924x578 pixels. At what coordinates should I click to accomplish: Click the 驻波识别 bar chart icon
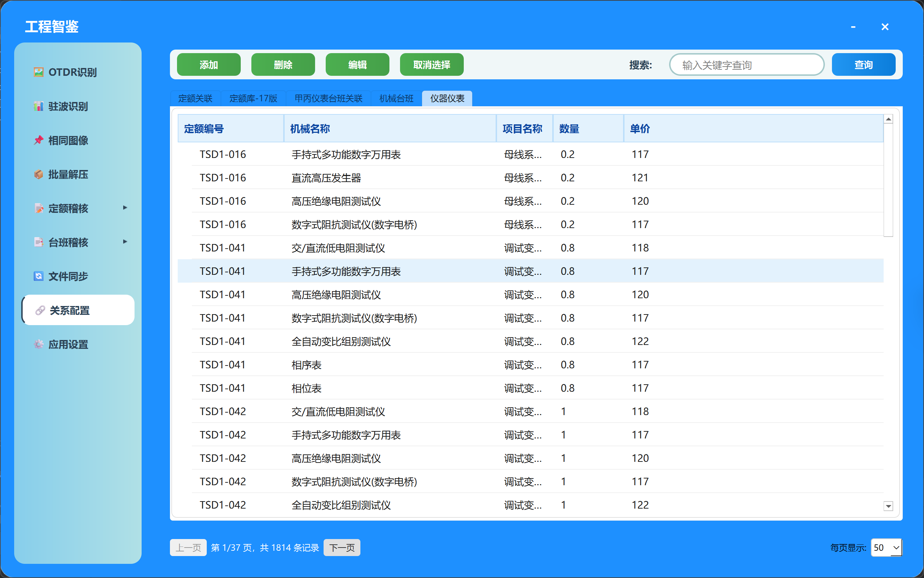38,106
